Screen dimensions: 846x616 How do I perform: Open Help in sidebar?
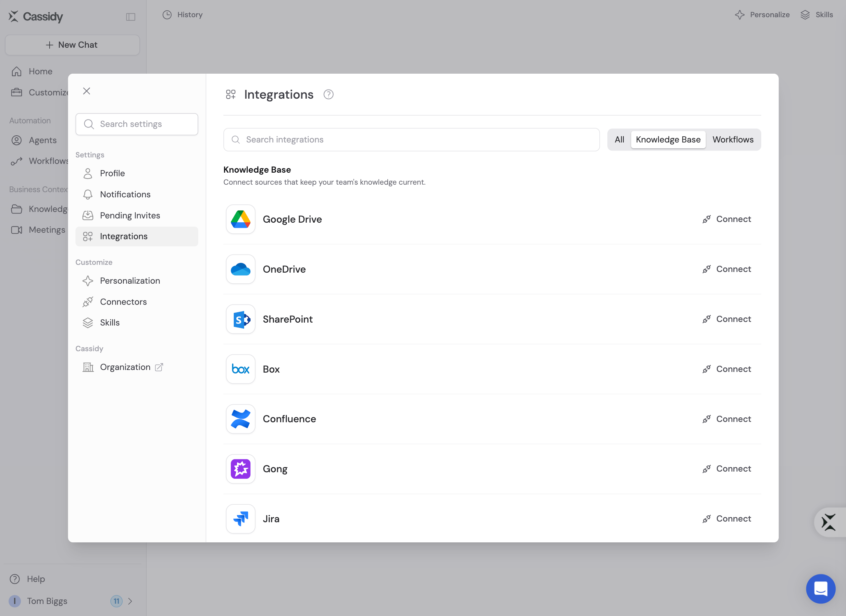(x=27, y=579)
